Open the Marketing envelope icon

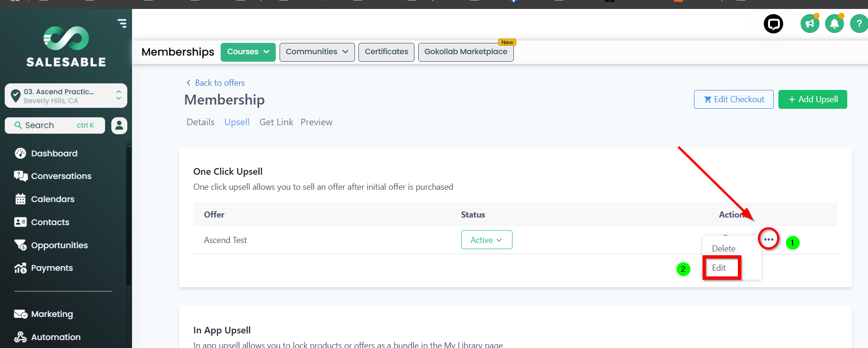(x=21, y=314)
